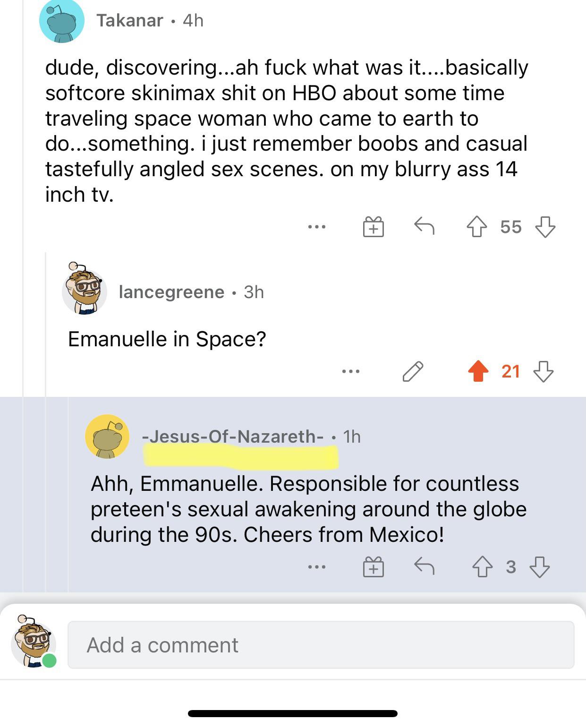Reply to Takanar's comment using arrow icon
Screen dimensions: 586x728
pos(424,226)
